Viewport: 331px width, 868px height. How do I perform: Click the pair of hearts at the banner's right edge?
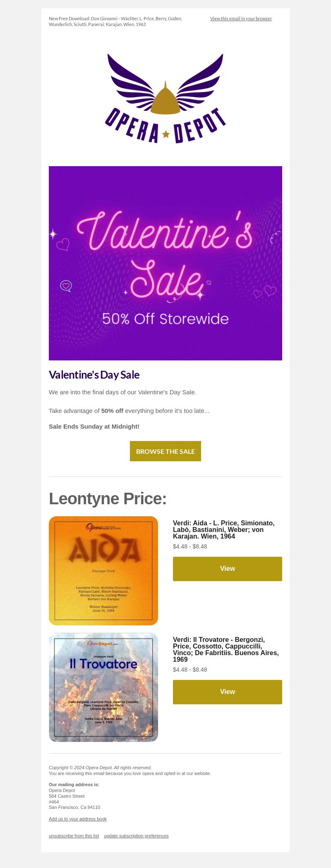[x=265, y=291]
